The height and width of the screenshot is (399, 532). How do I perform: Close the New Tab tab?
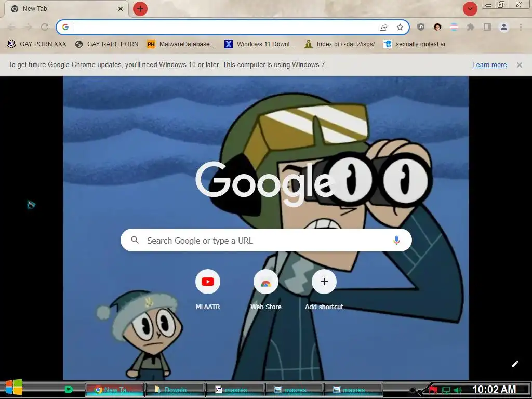121,9
